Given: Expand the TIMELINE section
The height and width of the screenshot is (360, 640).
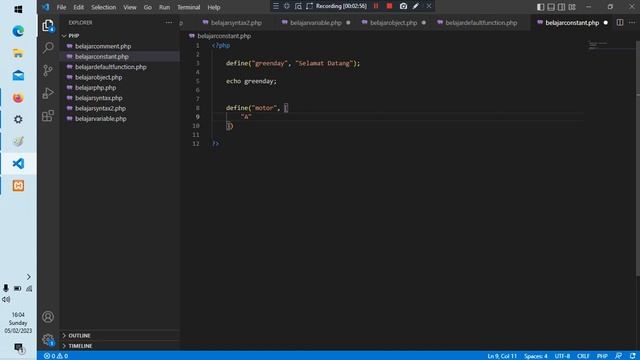Looking at the screenshot, I should point(80,346).
